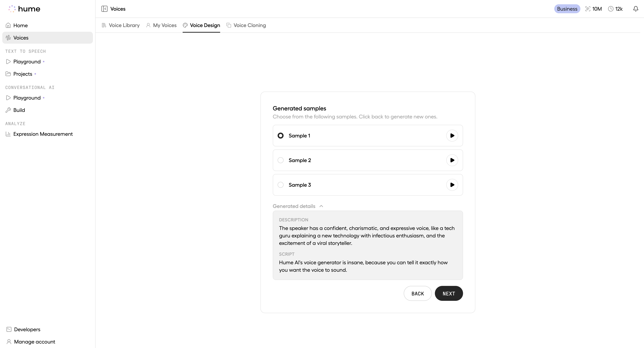Screen dimensions: 644x348
Task: Select Sample 1 radio button
Action: [281, 136]
